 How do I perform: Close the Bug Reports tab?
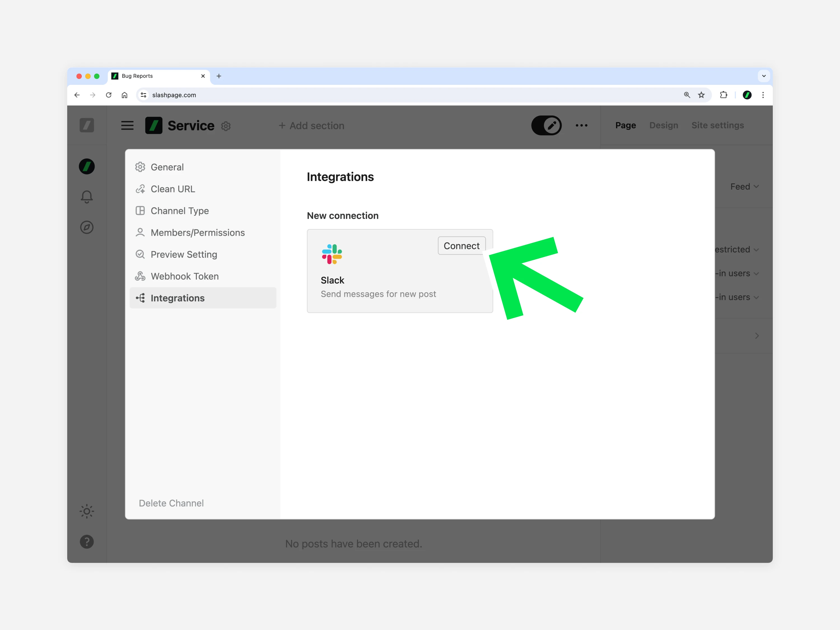tap(203, 76)
